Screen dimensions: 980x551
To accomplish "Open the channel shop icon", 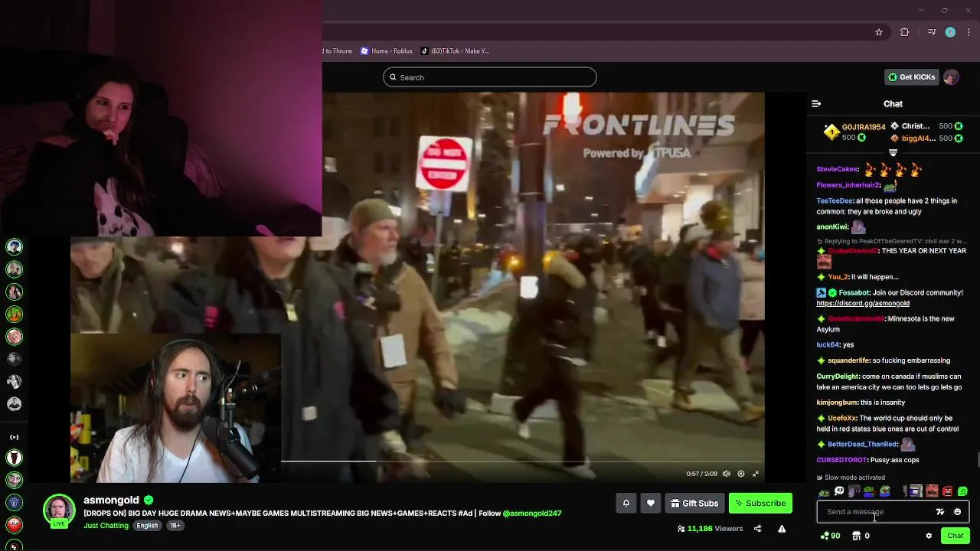I will tap(857, 536).
